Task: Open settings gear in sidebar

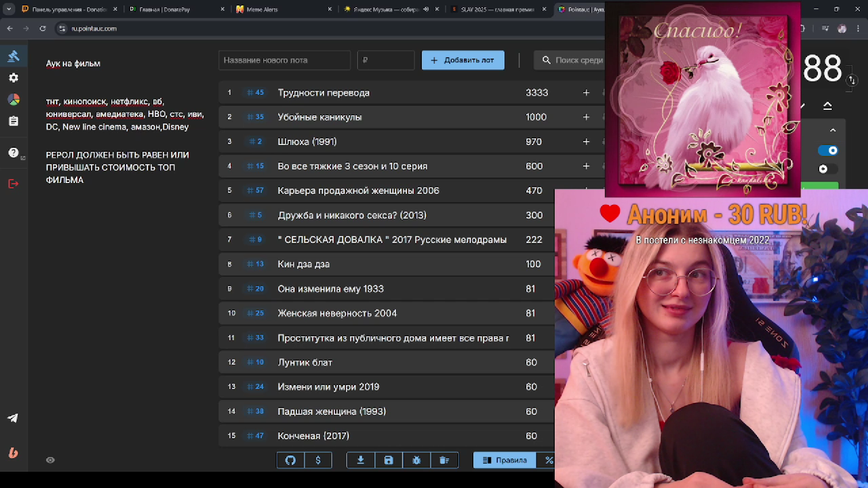Action: (x=14, y=78)
